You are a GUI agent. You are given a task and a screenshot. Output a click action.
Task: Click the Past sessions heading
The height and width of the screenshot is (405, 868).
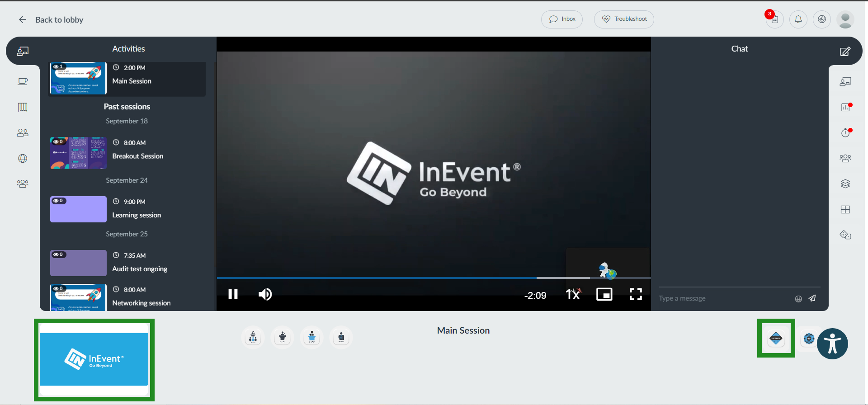click(x=127, y=107)
